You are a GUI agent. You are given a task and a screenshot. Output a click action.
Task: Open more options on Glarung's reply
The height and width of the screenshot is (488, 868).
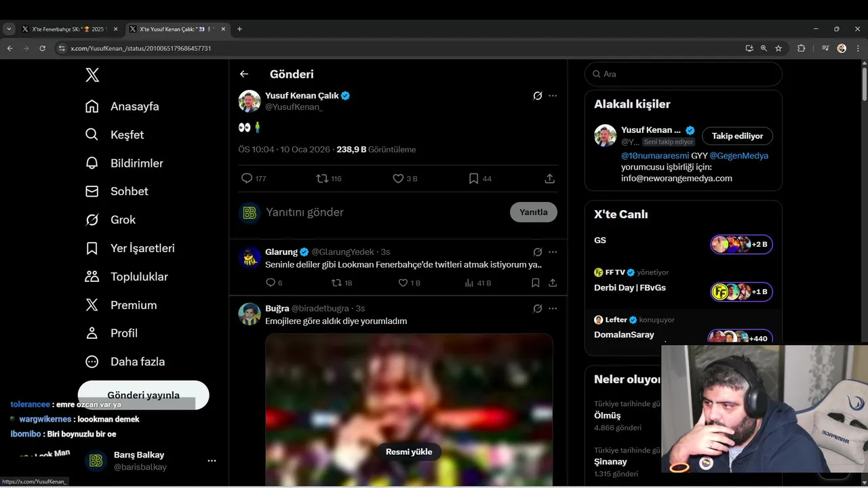point(553,252)
